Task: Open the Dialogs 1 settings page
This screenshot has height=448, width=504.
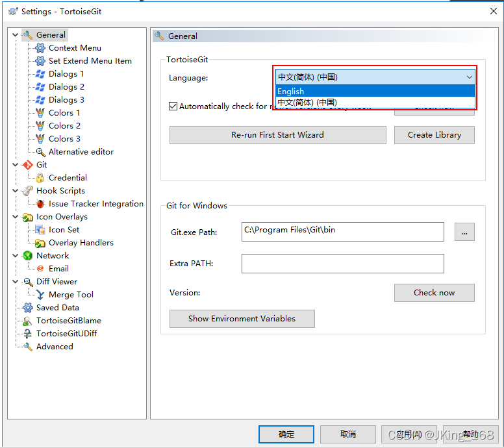Action: [x=66, y=74]
